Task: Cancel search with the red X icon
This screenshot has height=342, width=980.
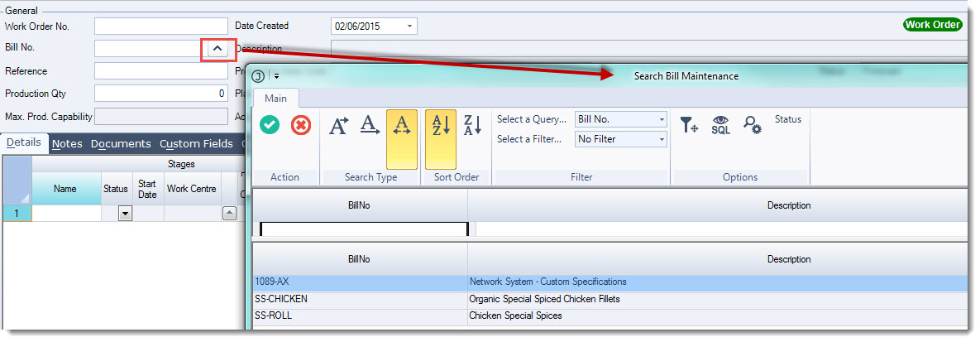Action: pos(301,125)
